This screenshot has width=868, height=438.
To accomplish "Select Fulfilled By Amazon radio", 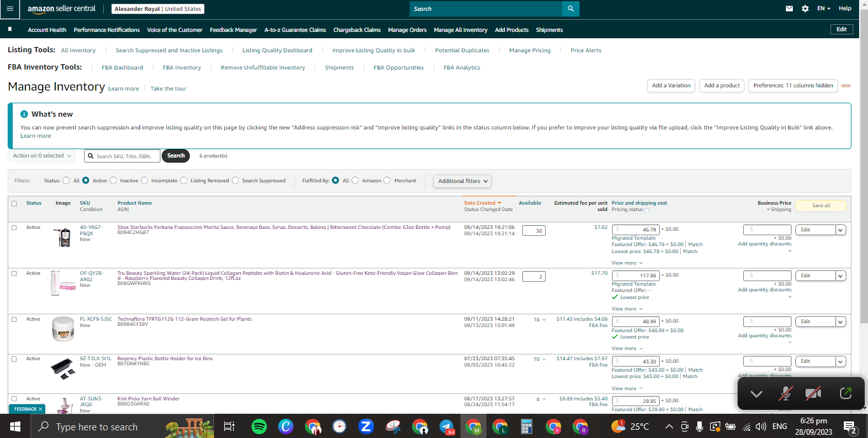I will 355,180.
